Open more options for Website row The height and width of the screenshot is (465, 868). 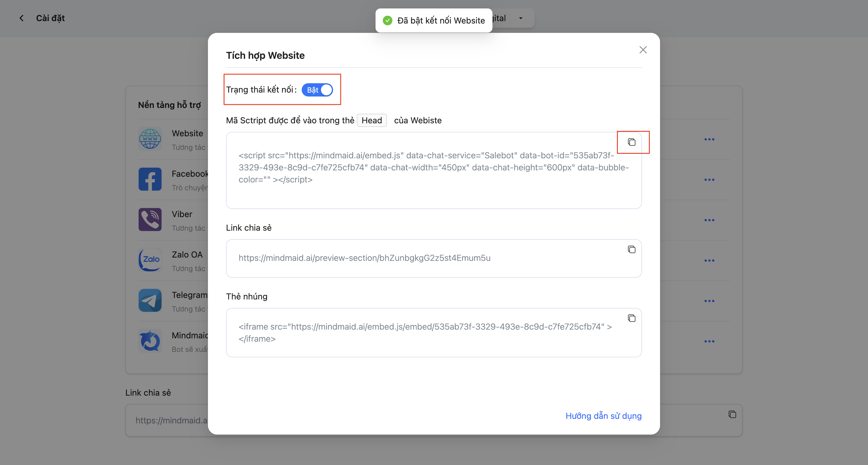709,139
